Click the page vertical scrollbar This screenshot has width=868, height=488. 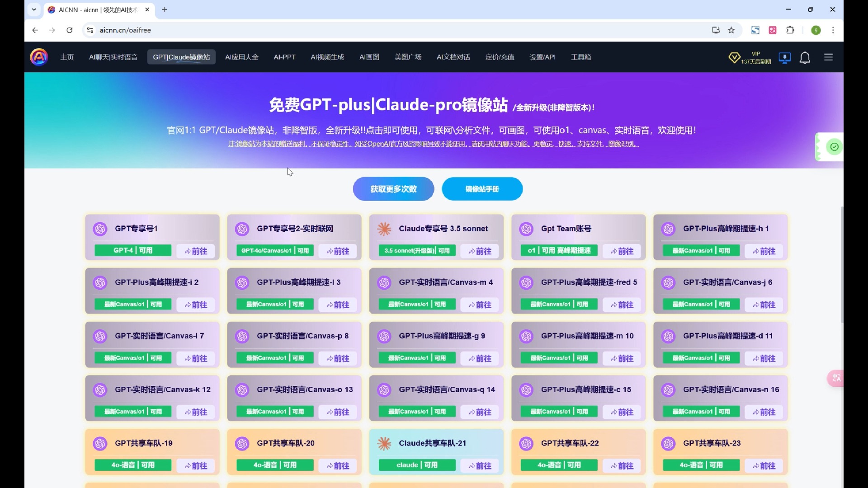[x=842, y=264]
